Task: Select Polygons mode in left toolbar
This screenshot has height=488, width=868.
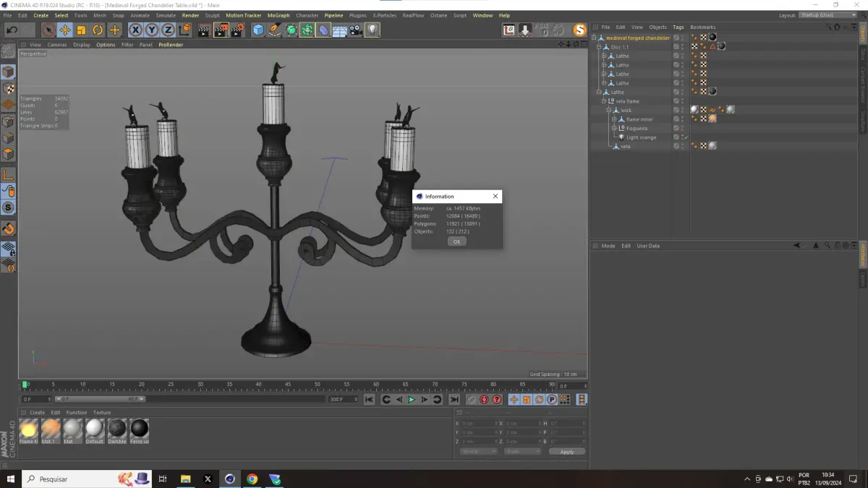Action: [x=8, y=154]
